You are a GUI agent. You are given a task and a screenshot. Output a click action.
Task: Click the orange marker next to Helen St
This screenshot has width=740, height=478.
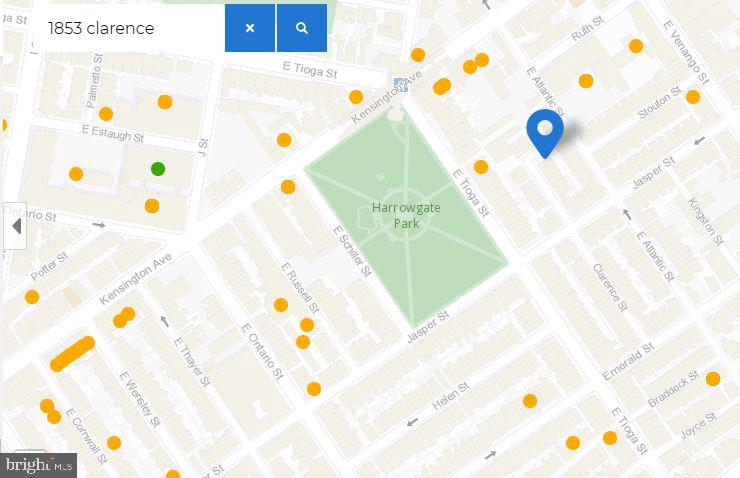coord(531,401)
